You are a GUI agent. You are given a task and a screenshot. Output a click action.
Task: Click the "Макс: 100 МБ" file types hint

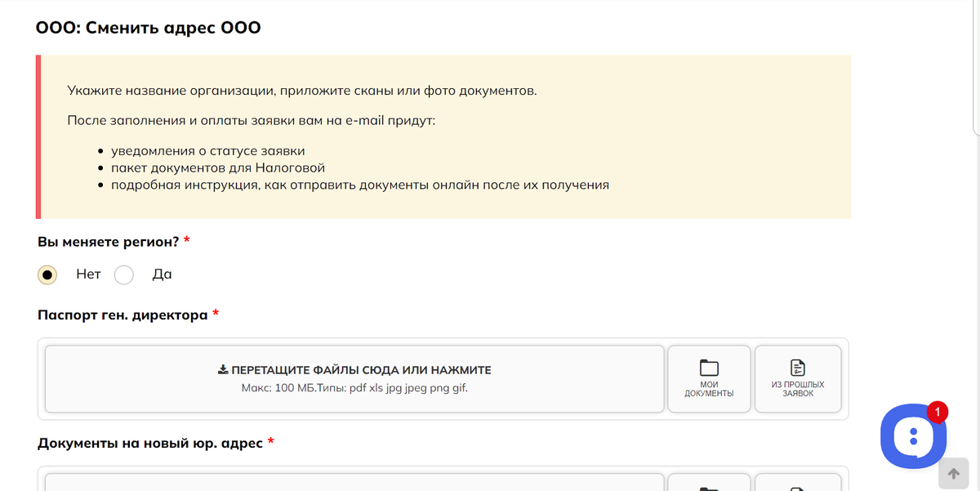[354, 387]
